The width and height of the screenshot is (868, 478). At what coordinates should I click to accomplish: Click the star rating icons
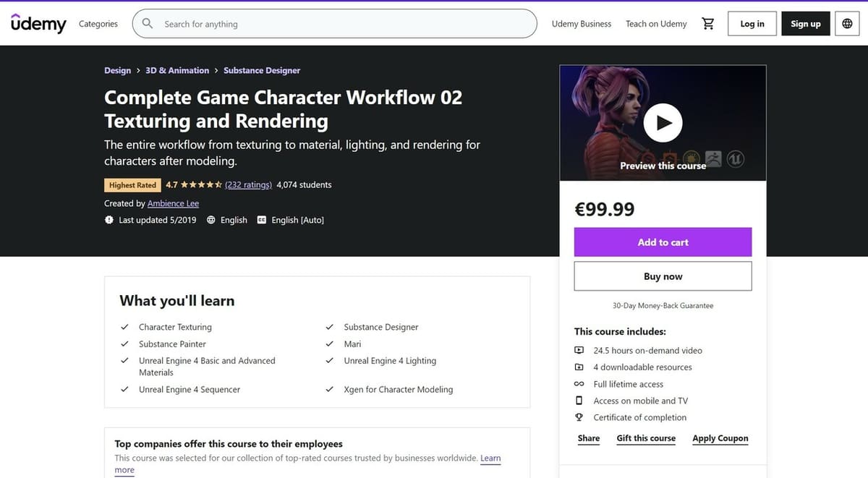click(x=201, y=185)
